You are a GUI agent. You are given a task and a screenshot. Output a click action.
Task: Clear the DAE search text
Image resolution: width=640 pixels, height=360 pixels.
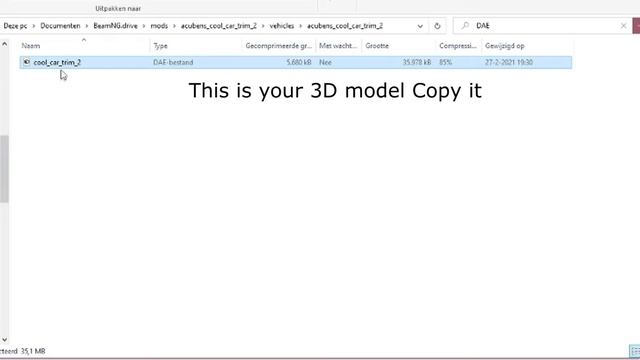[x=623, y=26]
